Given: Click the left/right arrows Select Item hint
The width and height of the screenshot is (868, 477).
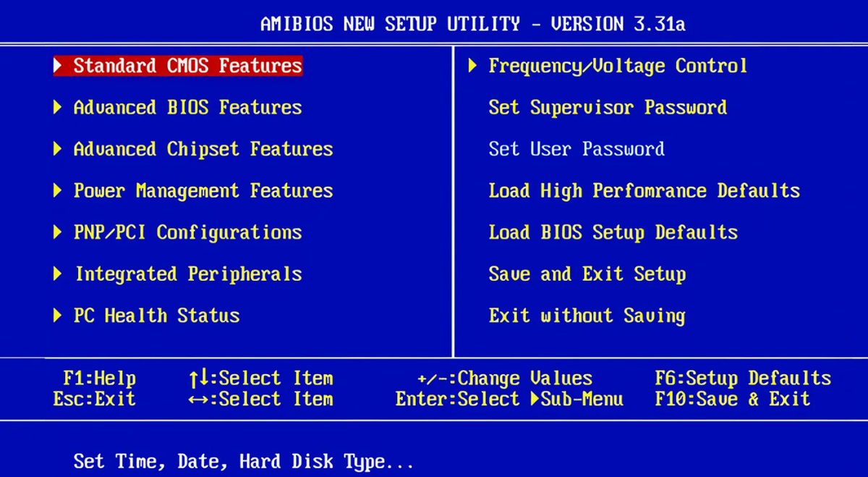Looking at the screenshot, I should (x=260, y=399).
